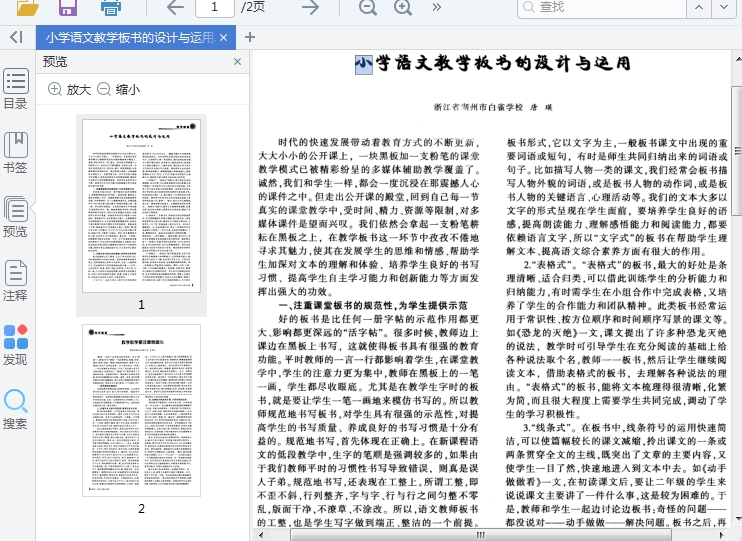Expand more toolbar tools chevron

tap(437, 8)
